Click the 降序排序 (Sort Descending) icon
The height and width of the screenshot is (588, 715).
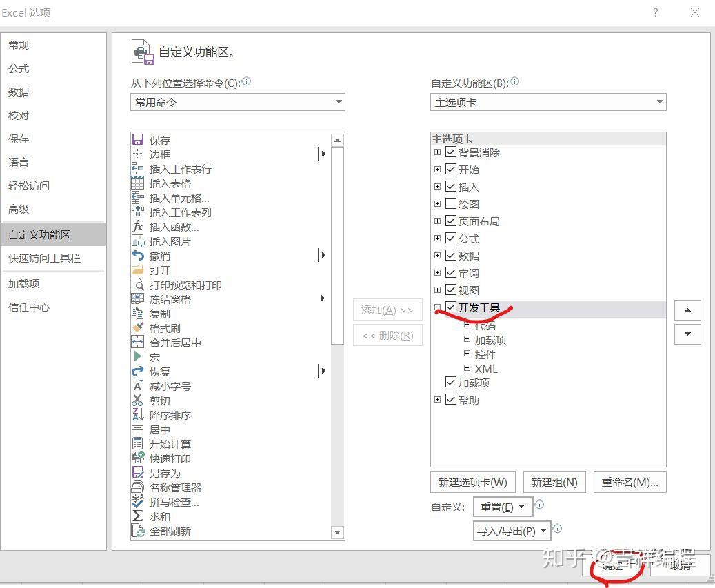137,414
